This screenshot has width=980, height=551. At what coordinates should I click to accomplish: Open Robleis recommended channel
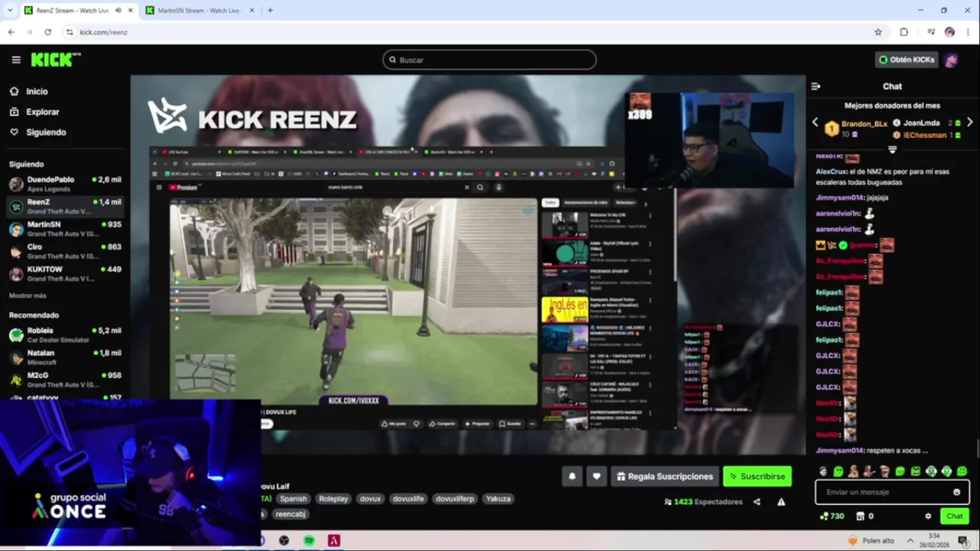pyautogui.click(x=64, y=334)
